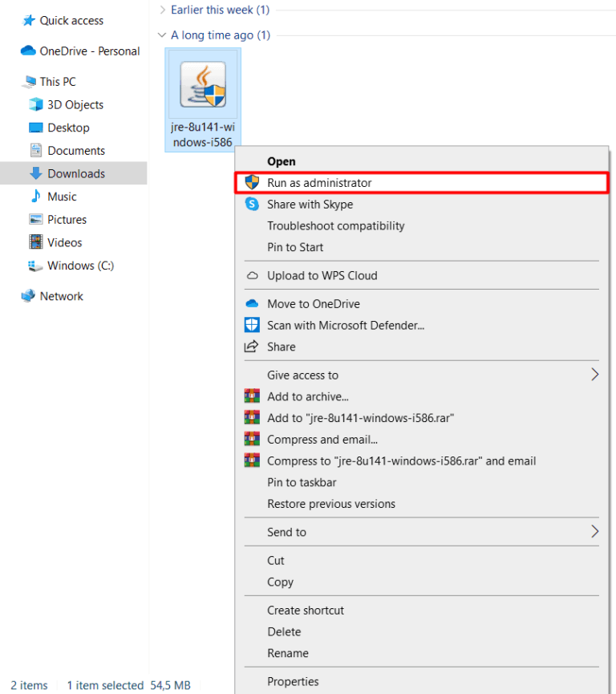The image size is (616, 694).
Task: Click the Desktop icon in navigation pane
Action: point(36,128)
